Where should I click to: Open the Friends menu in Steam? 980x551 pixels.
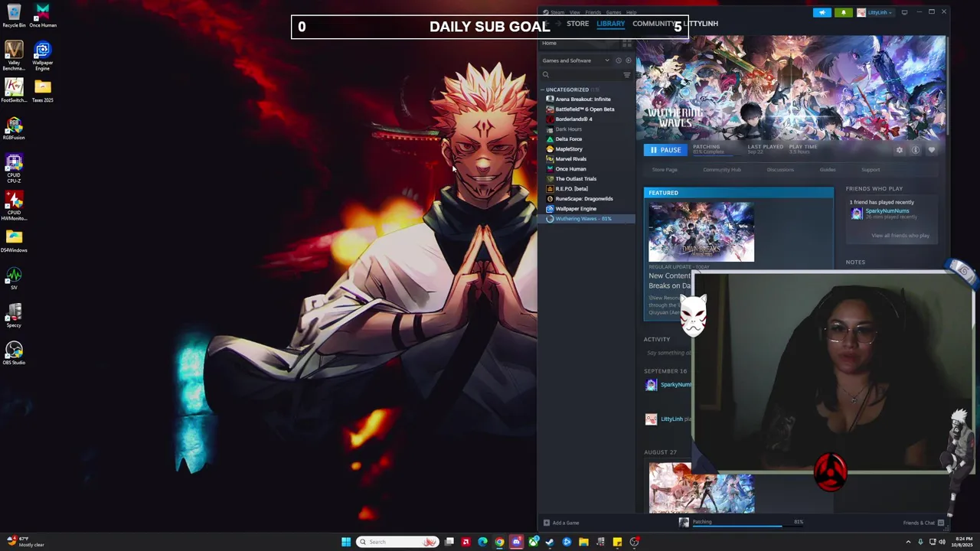pos(593,12)
